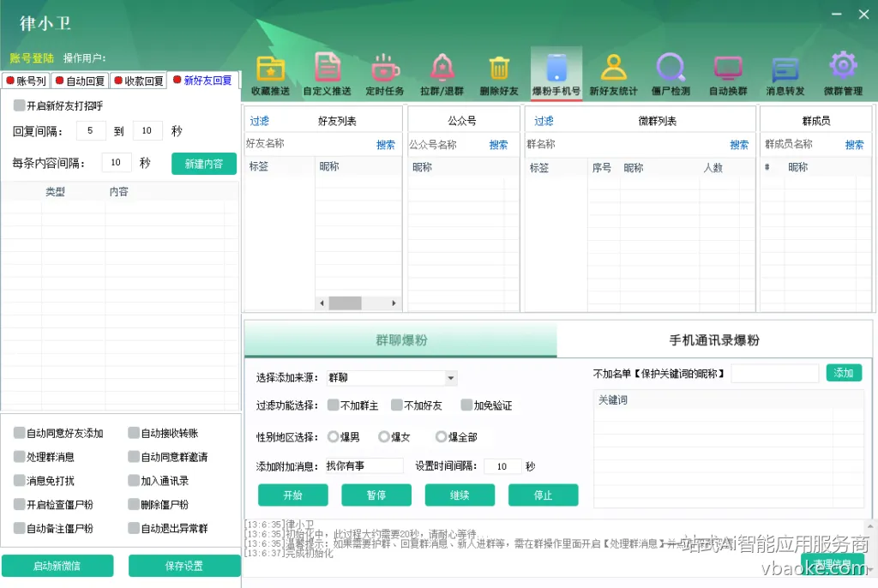Open the 手机通讯录爆粉 tab

714,340
